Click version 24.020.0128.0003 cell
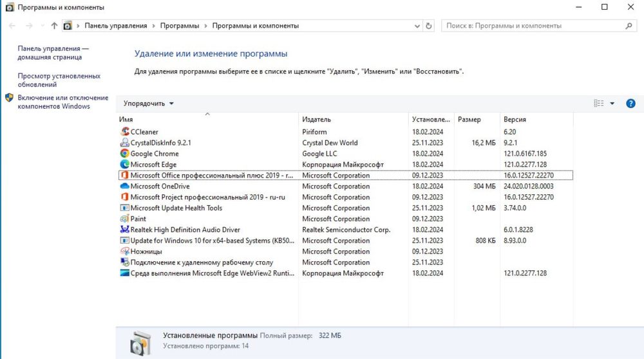 [529, 187]
